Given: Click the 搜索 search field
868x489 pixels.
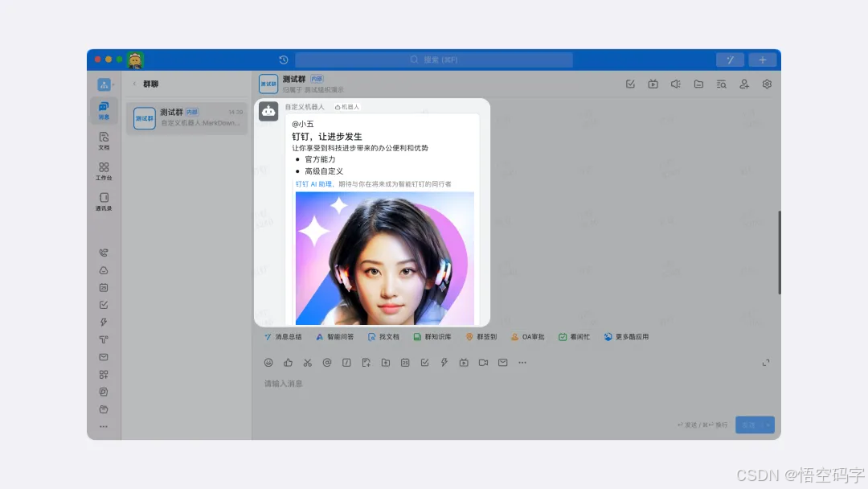Looking at the screenshot, I should pos(434,60).
